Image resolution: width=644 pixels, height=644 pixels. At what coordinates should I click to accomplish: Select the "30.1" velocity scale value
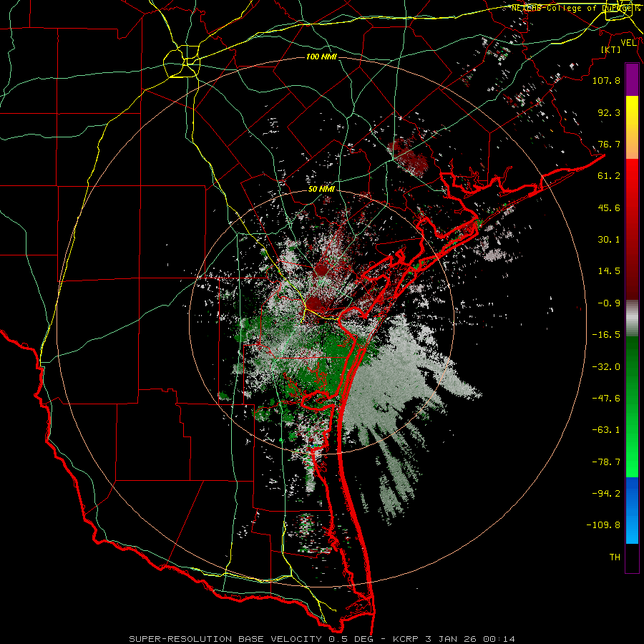(x=609, y=240)
